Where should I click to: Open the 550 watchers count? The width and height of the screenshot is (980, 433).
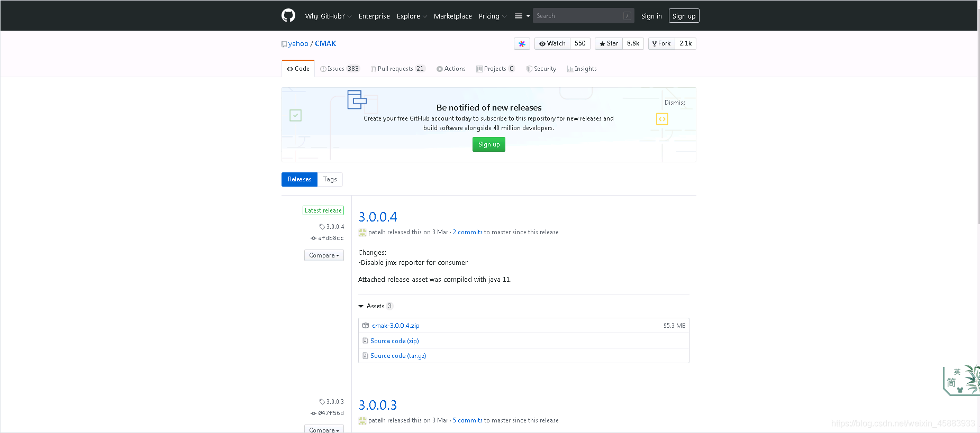(x=580, y=44)
